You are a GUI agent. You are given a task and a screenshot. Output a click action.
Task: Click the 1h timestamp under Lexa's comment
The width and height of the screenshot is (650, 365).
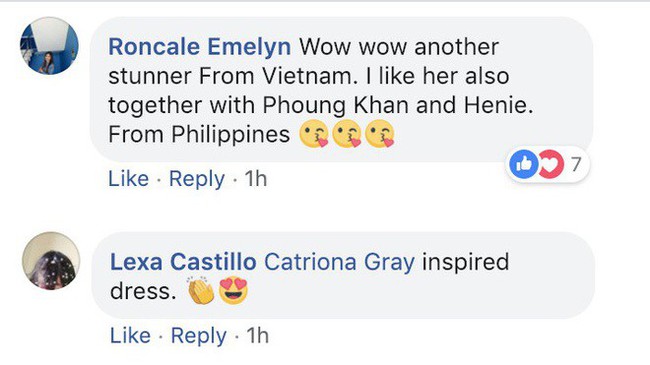click(x=257, y=336)
